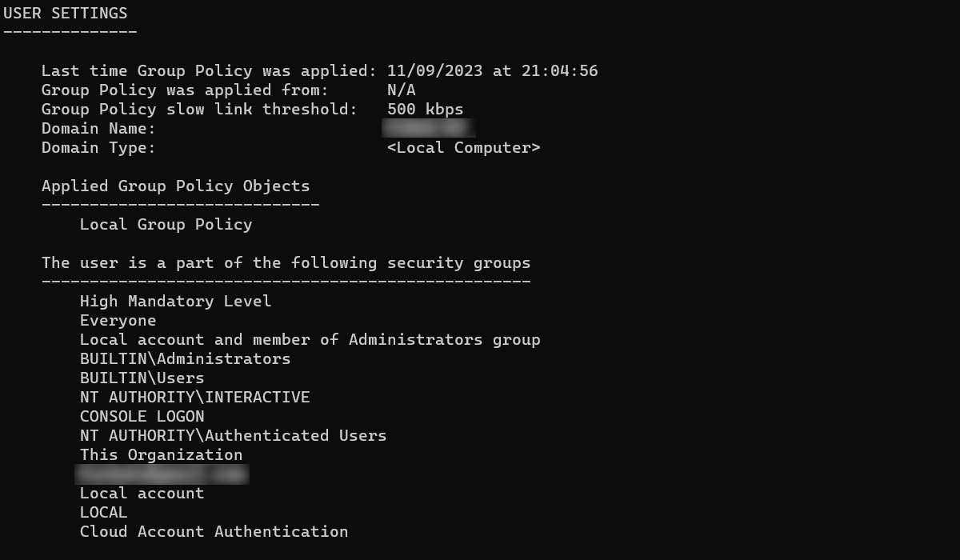
Task: Click the <Local Computer> domain type value
Action: (463, 148)
